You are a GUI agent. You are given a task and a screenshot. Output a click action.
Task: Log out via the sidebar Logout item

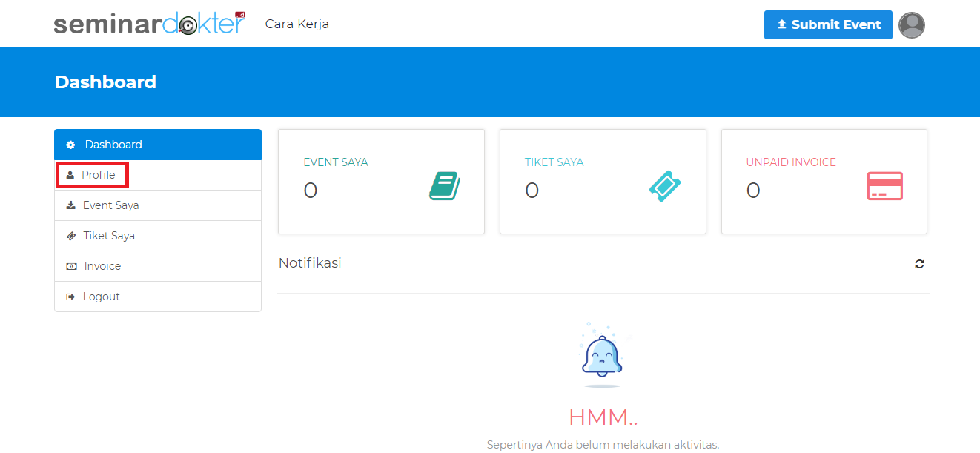[x=101, y=297]
